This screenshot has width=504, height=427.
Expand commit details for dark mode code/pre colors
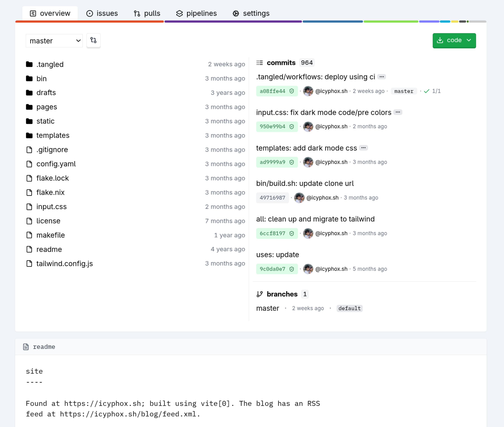coord(398,112)
